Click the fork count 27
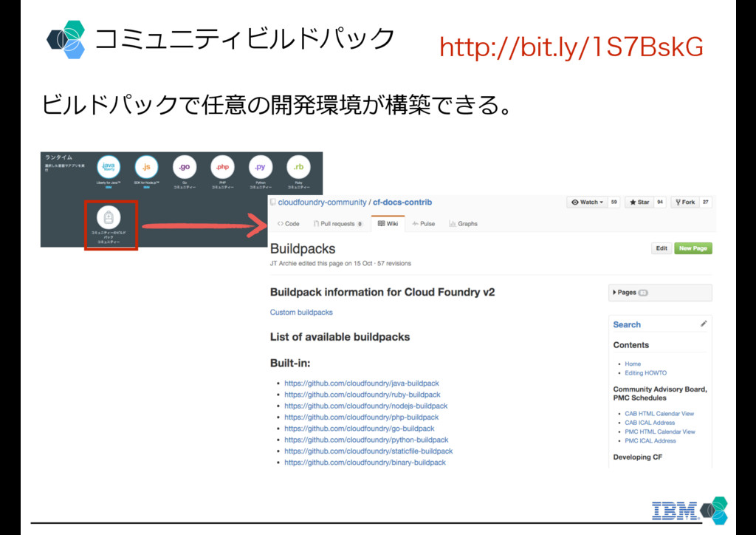This screenshot has height=535, width=756. click(x=705, y=202)
